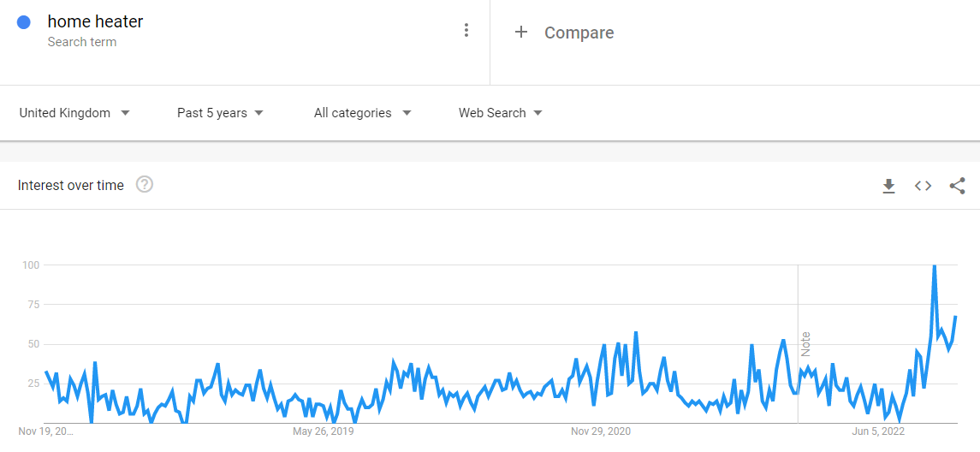Click the Interest over time heading
Viewport: 980px width, 452px height.
[x=71, y=185]
